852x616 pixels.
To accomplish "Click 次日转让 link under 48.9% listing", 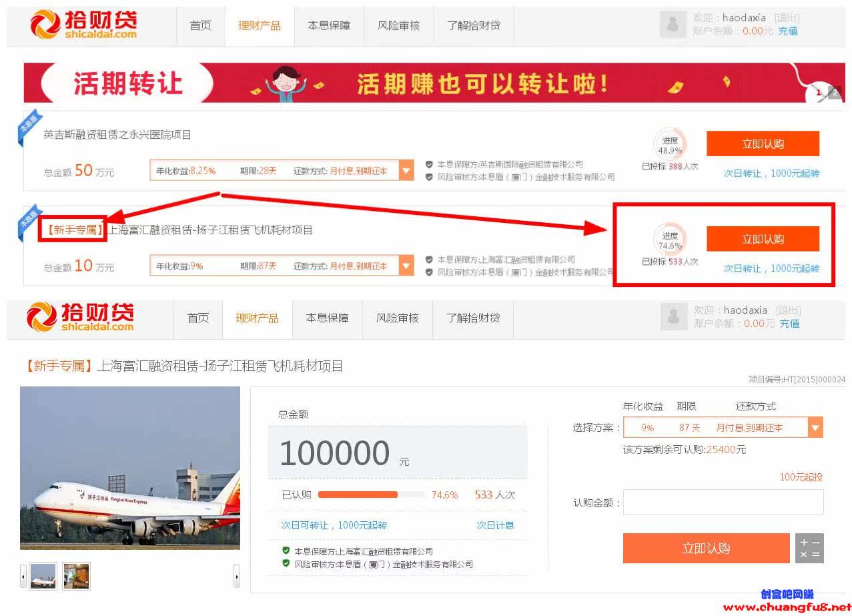I will (x=771, y=173).
